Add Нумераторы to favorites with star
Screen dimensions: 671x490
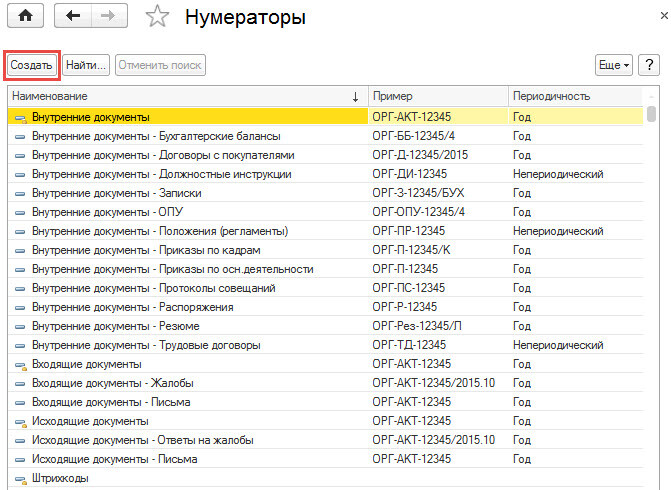pos(157,17)
